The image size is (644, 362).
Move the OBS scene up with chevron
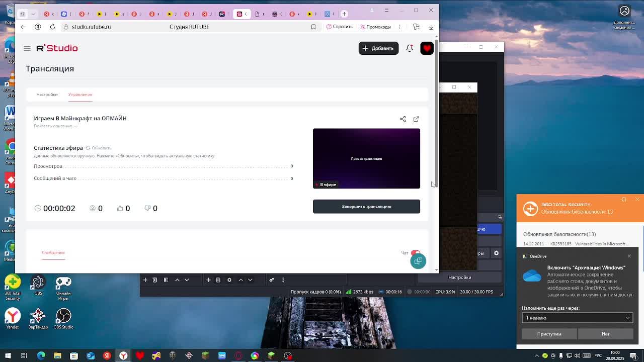177,280
